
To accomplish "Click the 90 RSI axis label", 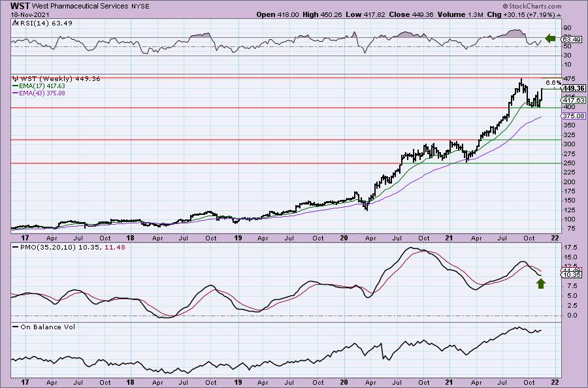I will coord(567,28).
